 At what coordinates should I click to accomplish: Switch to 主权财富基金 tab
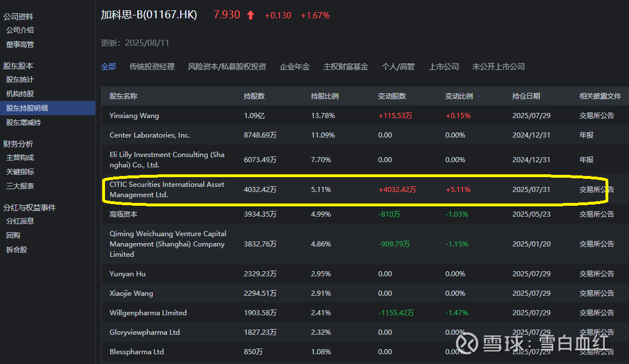[x=345, y=66]
